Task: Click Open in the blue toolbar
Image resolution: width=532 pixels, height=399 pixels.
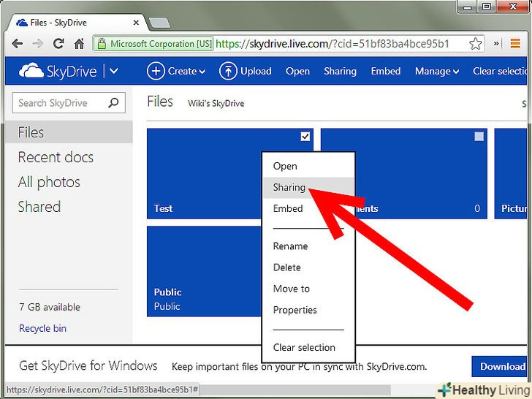Action: (x=297, y=72)
